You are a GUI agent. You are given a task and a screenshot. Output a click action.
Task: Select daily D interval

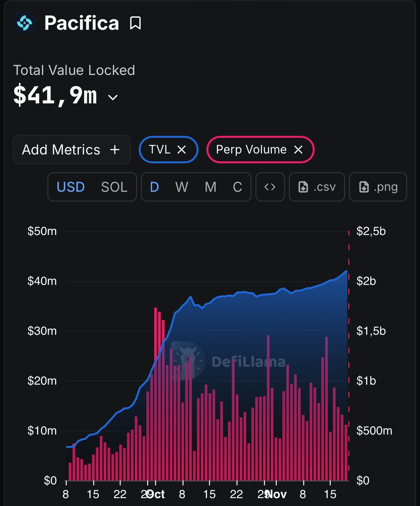click(x=155, y=187)
